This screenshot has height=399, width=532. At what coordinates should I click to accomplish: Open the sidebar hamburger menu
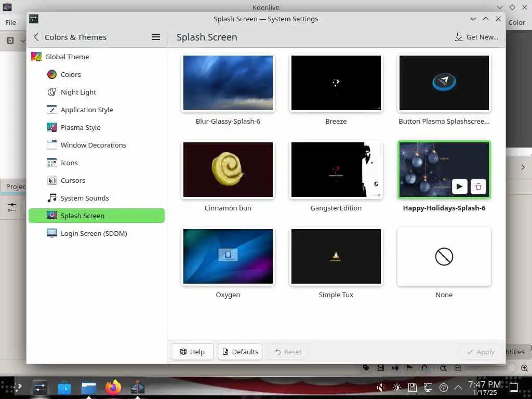pos(156,37)
